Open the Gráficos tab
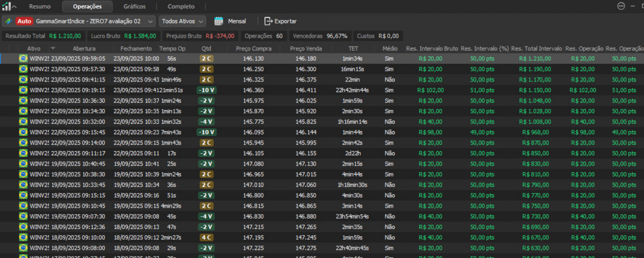This screenshot has height=258, width=644. pyautogui.click(x=134, y=6)
